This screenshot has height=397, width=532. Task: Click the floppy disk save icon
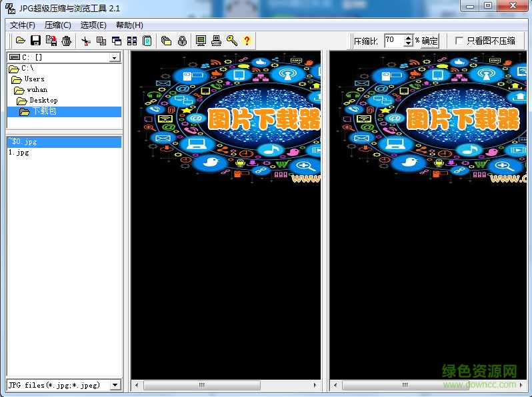[36, 41]
